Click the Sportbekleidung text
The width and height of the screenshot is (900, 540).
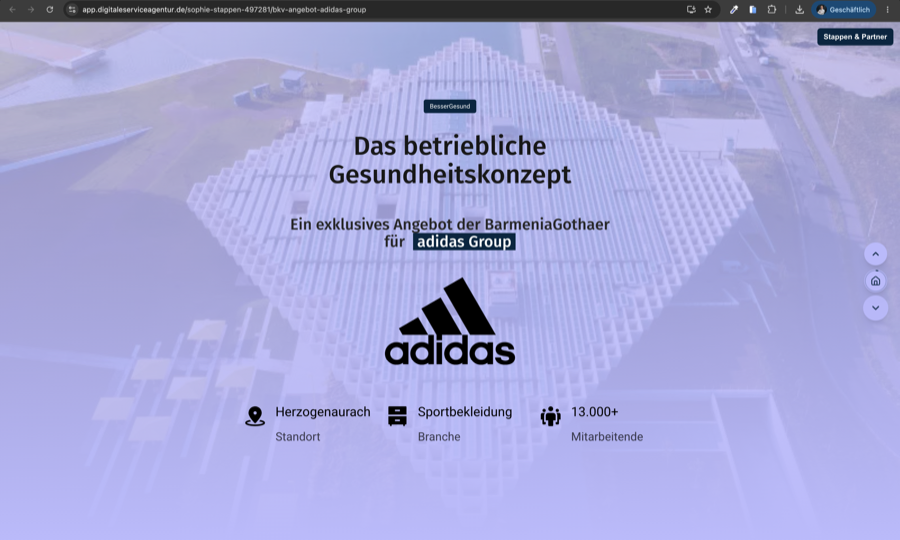click(x=465, y=411)
